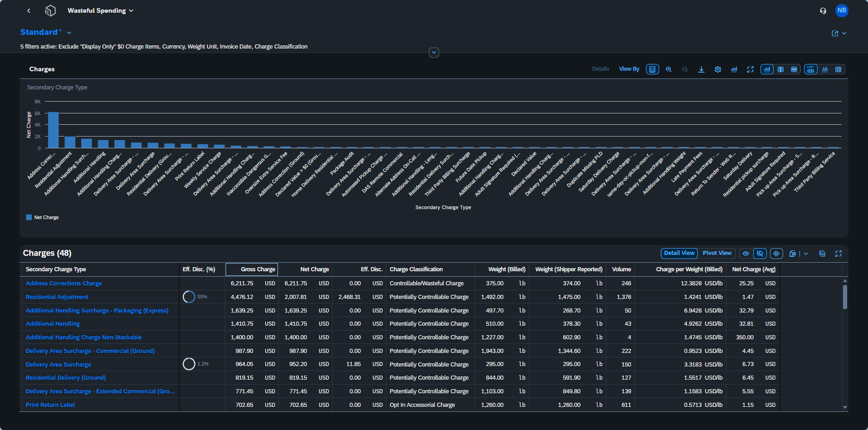Click the 55% discount radial indicator
868x430 pixels.
(189, 297)
